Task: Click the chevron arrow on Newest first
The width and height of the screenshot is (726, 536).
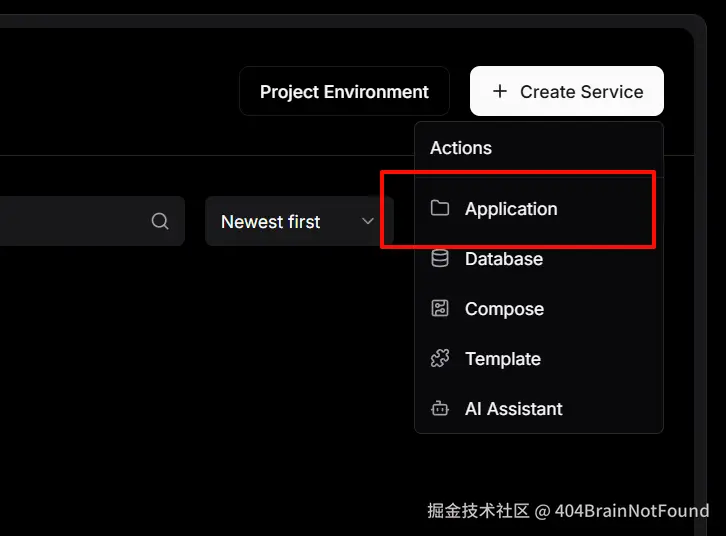Action: tap(368, 221)
